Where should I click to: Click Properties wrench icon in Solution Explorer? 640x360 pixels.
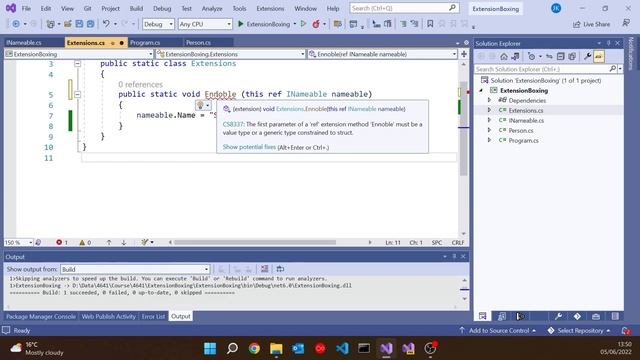587,56
